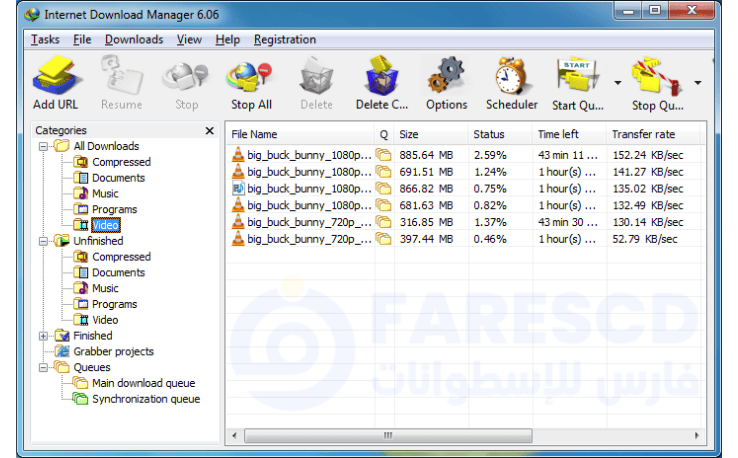Open the File menu
Viewport: 738px width, 458px height.
coord(82,40)
